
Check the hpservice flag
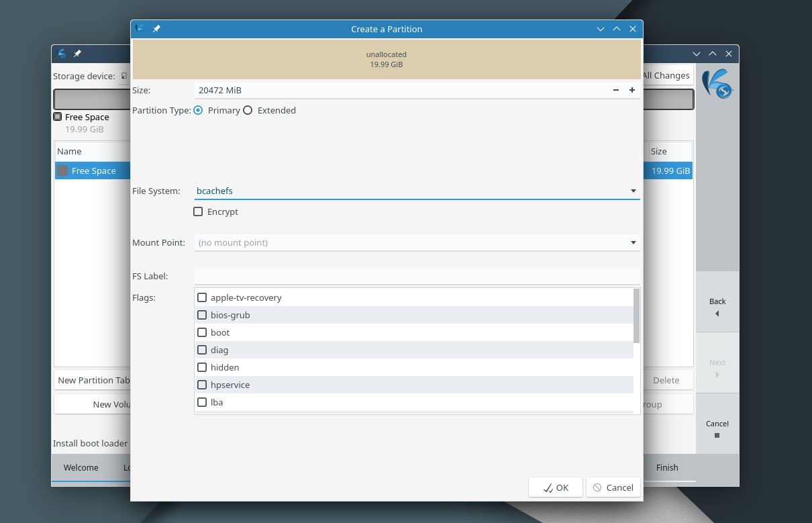coord(202,385)
